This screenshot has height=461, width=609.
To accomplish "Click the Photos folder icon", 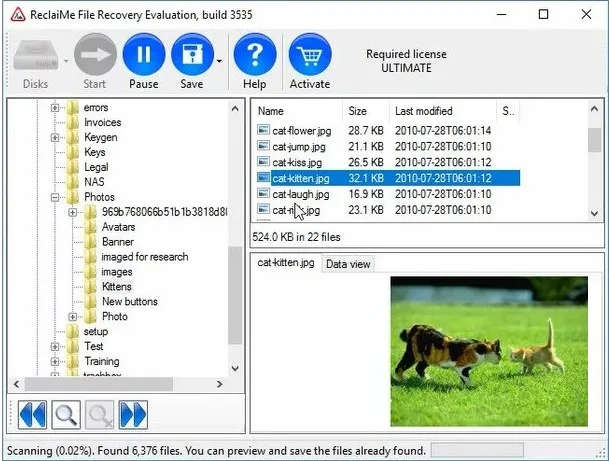I will 73,197.
